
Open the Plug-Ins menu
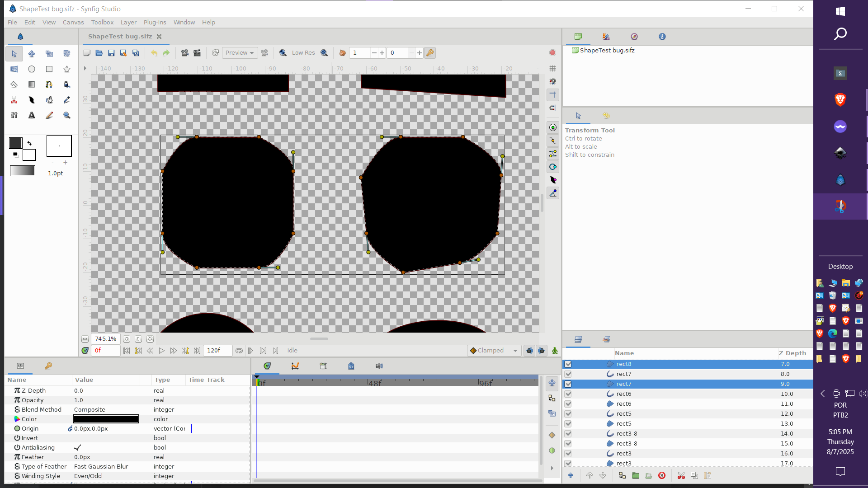(155, 22)
